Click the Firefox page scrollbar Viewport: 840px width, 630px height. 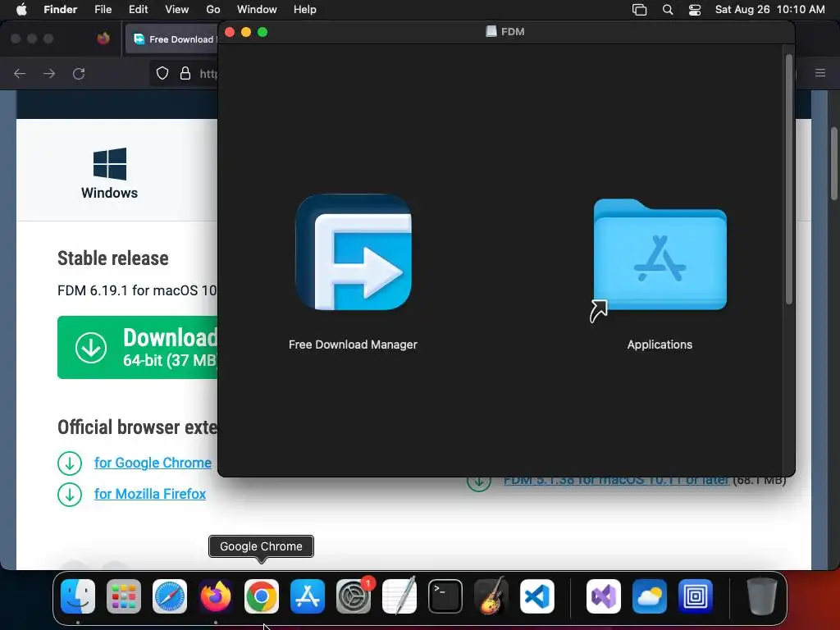coord(834,163)
